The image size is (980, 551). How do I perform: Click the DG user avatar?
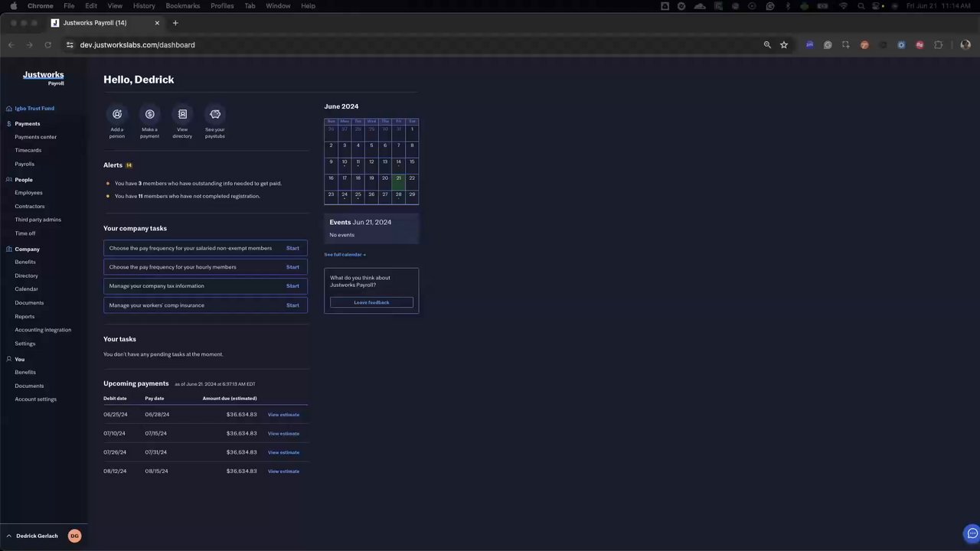point(74,536)
